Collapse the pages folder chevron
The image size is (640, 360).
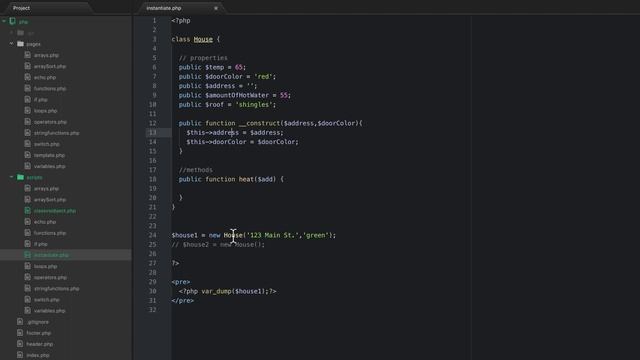point(11,44)
